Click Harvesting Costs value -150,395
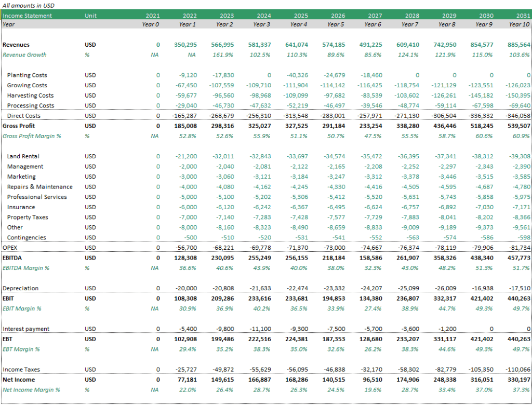Image resolution: width=532 pixels, height=406 pixels. tap(518, 96)
